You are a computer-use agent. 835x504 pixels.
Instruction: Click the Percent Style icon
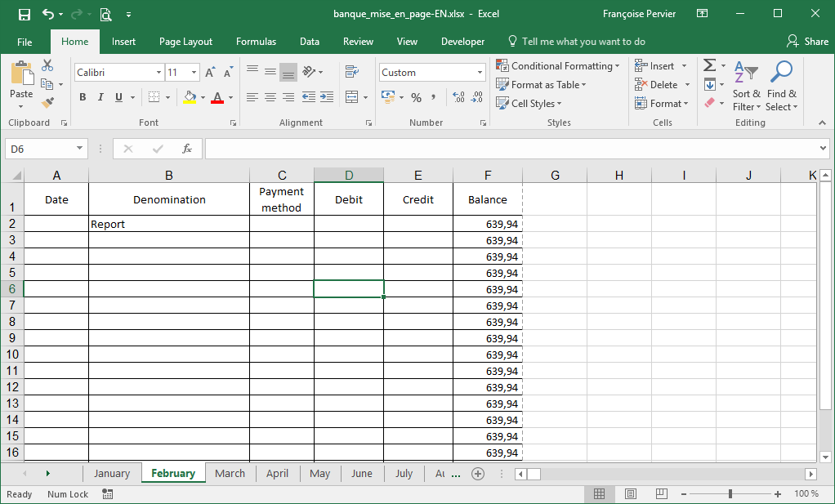pyautogui.click(x=416, y=97)
